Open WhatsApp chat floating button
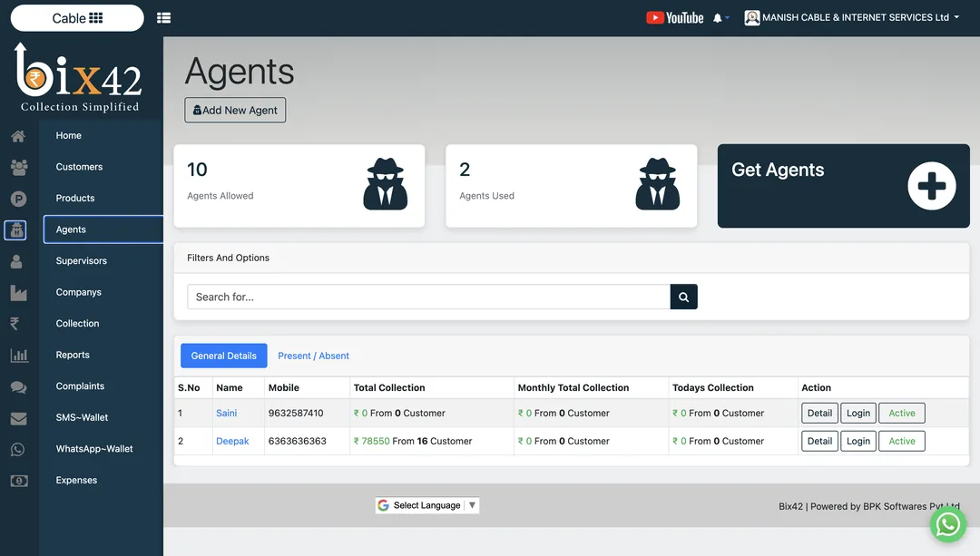 coord(948,524)
